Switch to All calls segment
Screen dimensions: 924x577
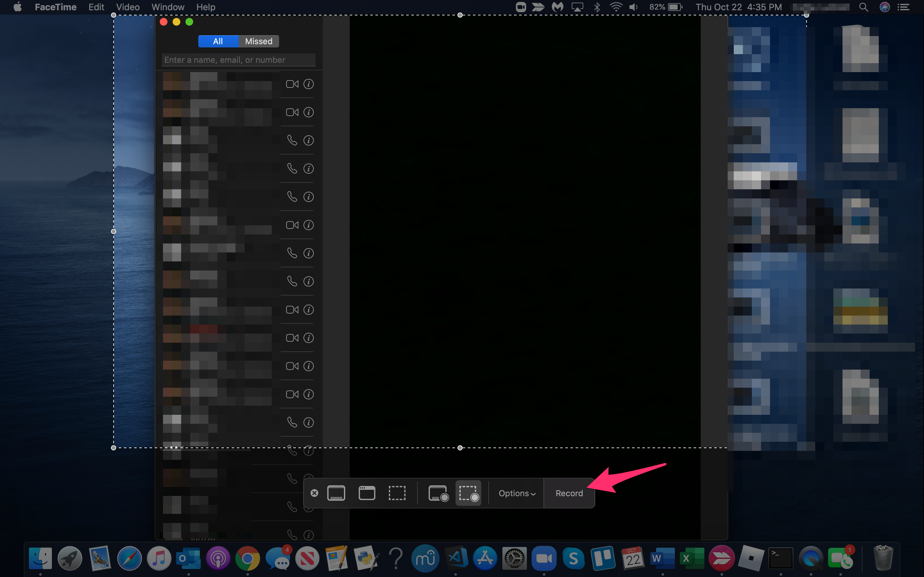pos(218,41)
